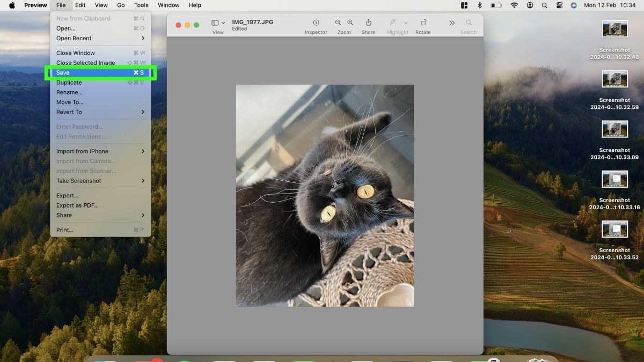Open the Tools menu
Viewport: 644px width, 362px height.
coord(141,5)
